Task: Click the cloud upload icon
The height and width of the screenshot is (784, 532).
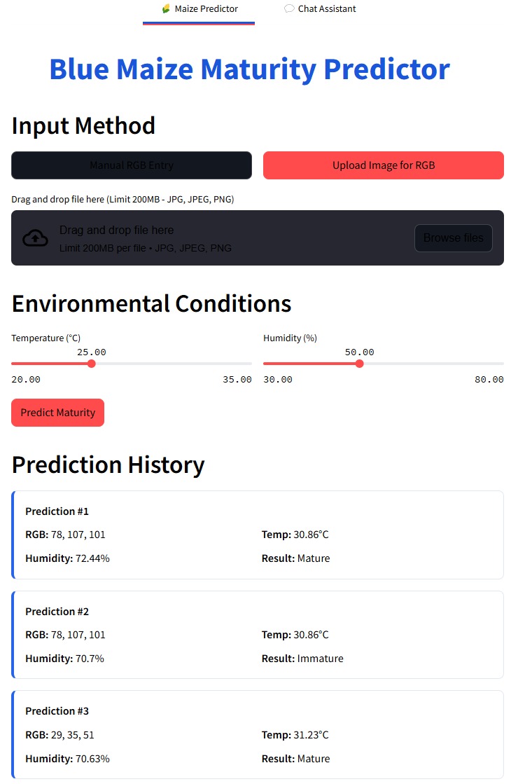Action: pyautogui.click(x=36, y=238)
